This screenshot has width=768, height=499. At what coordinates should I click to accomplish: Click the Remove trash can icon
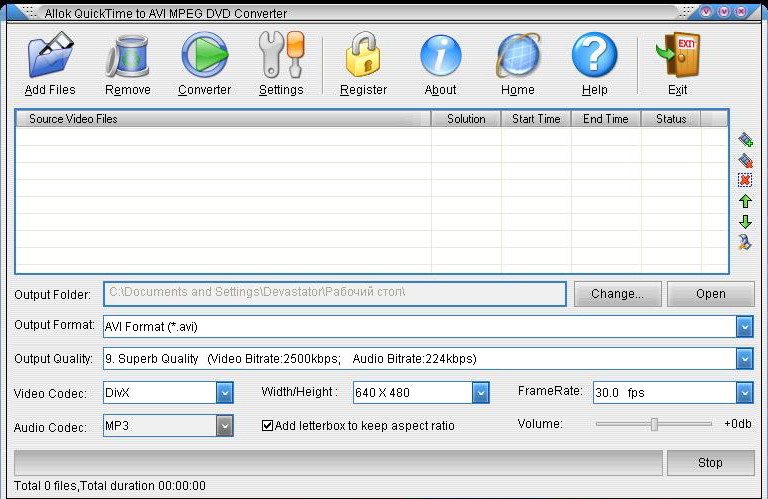pyautogui.click(x=127, y=56)
